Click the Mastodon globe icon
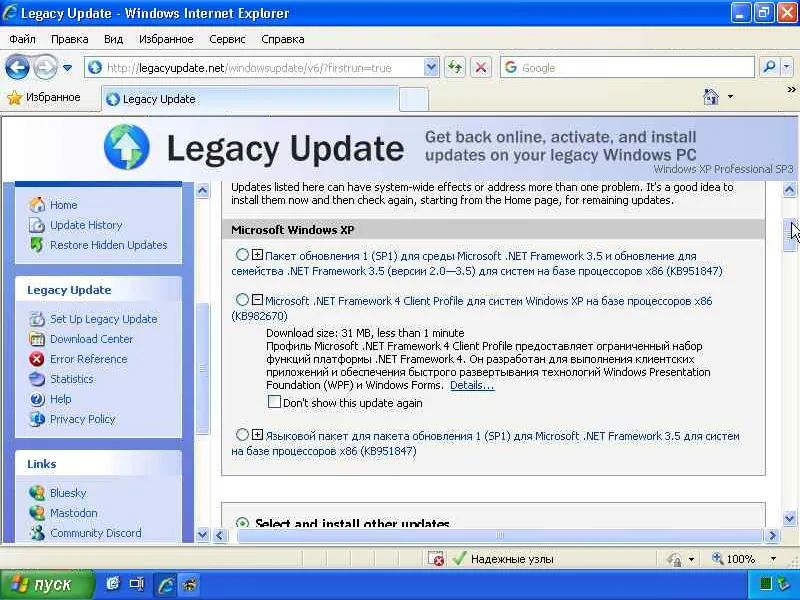800x600 pixels. 37,513
